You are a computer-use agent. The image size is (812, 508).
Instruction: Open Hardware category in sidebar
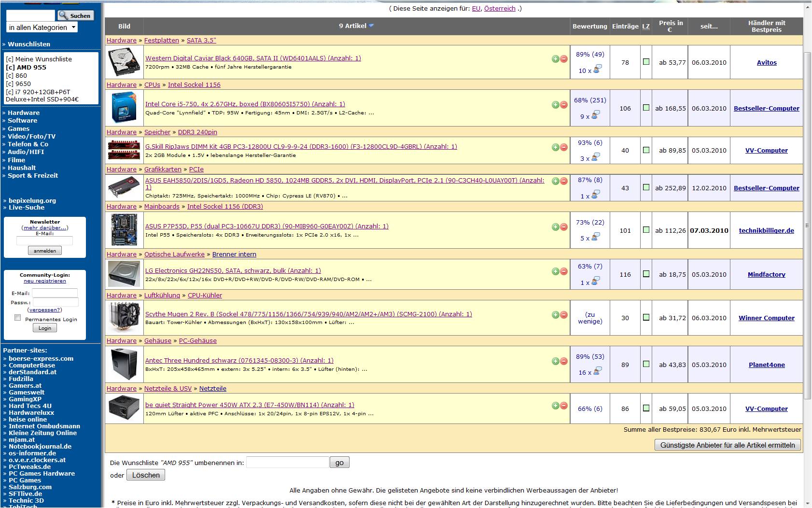(24, 113)
